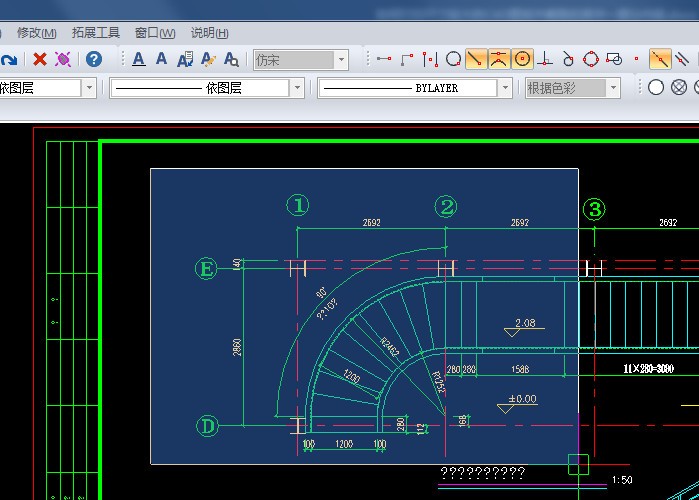This screenshot has height=500, width=699.
Task: Click the purple bug-shaped purge icon
Action: click(x=63, y=60)
